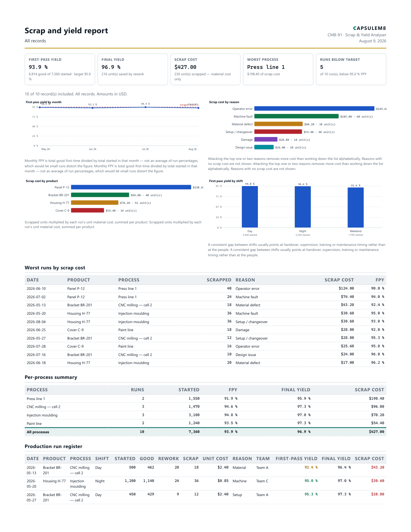The height and width of the screenshot is (532, 411).
Task: Click the 'Scrap cost by product' chart title
Action: (x=42, y=181)
